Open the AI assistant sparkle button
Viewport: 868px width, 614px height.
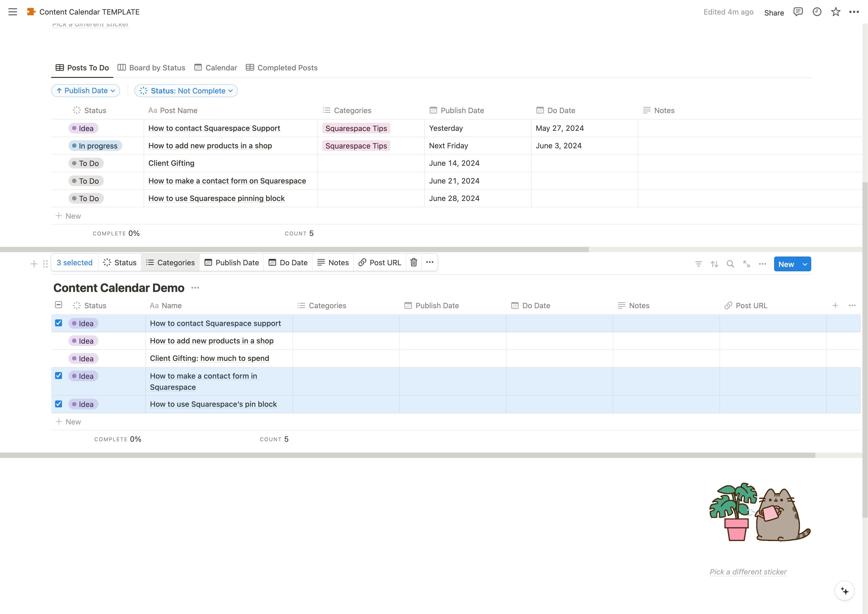pyautogui.click(x=844, y=590)
